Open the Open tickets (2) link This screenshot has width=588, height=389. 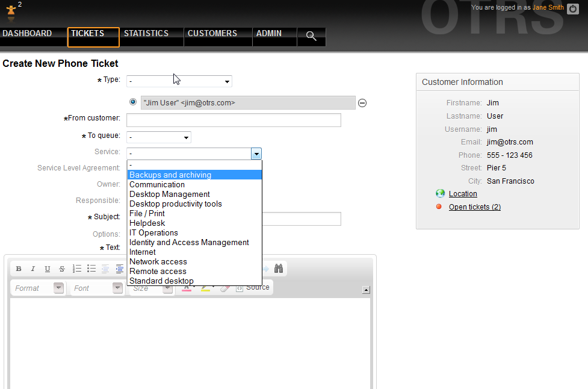coord(474,207)
